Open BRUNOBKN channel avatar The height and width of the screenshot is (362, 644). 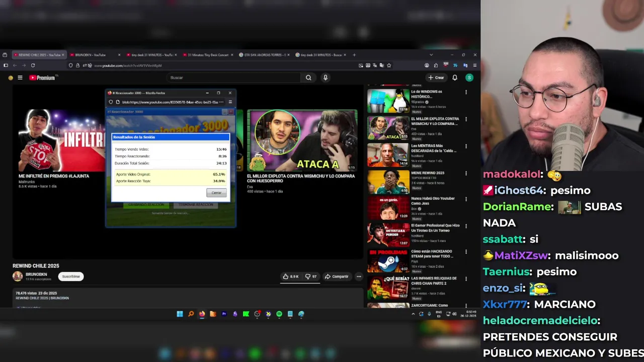(x=18, y=276)
